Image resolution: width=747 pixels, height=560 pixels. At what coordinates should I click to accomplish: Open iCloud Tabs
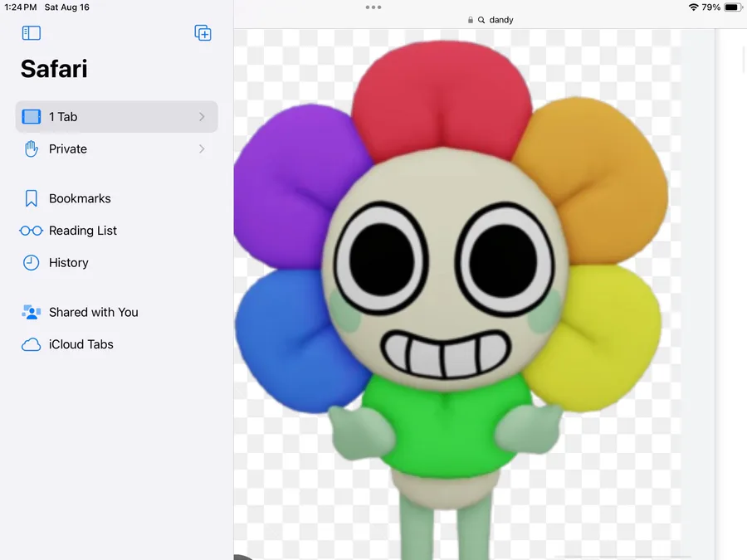point(117,345)
